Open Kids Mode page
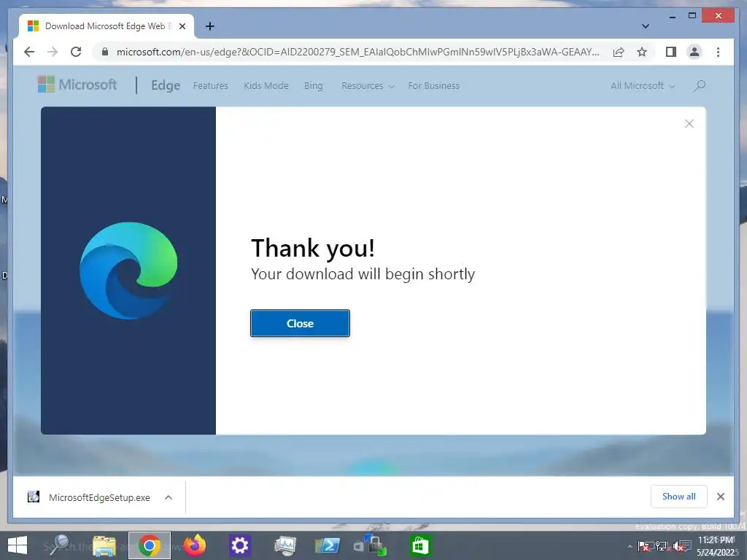The width and height of the screenshot is (747, 560). pyautogui.click(x=266, y=86)
